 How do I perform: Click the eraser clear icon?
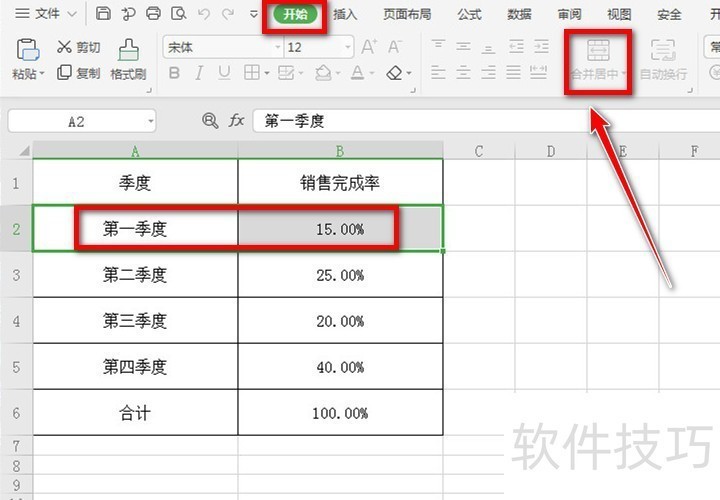(394, 73)
